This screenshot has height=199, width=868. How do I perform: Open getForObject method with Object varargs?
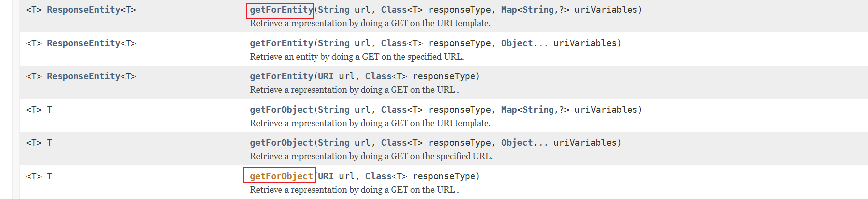coord(281,143)
